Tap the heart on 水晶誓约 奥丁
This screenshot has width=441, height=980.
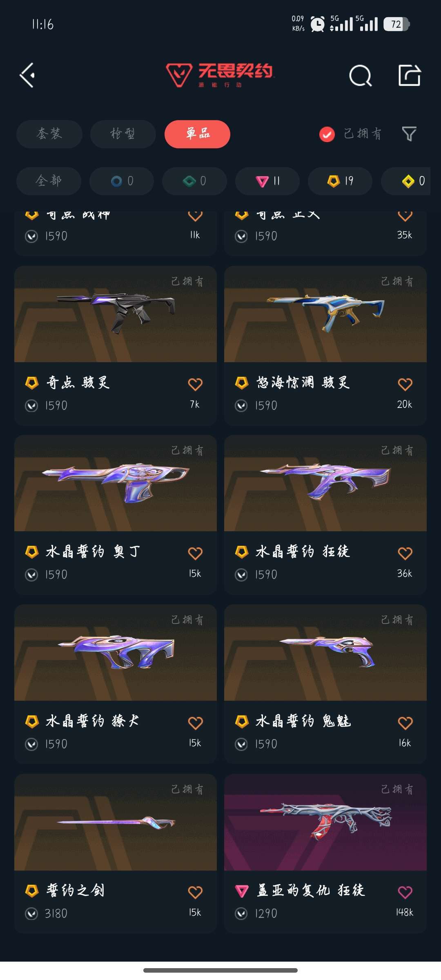click(195, 553)
